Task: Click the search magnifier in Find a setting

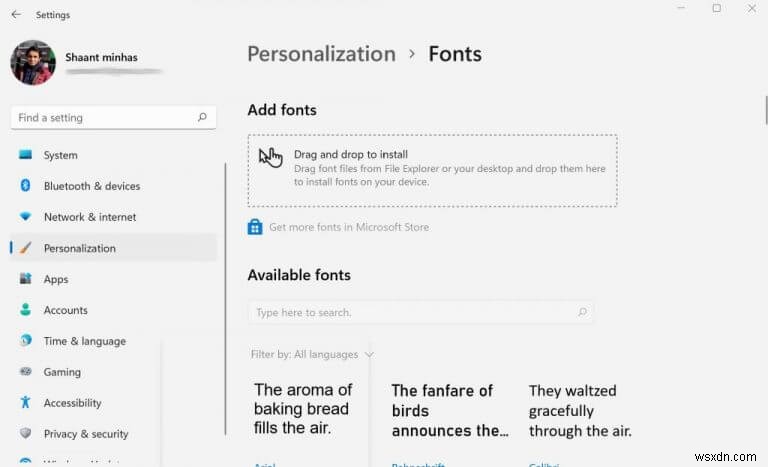Action: pyautogui.click(x=202, y=117)
